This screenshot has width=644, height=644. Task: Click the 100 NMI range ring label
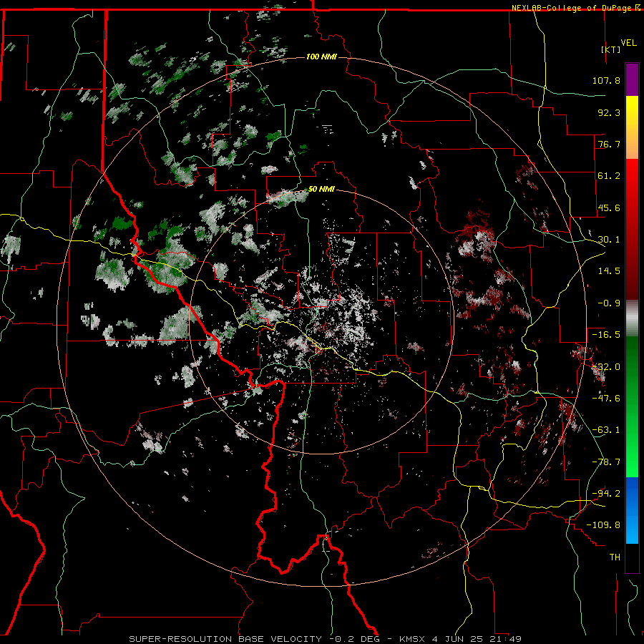tap(321, 57)
